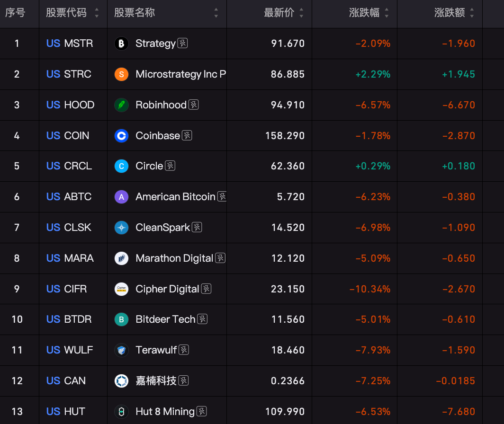Screen dimensions: 504x424
Task: Click the CleanSpark star logo icon
Action: point(121,228)
